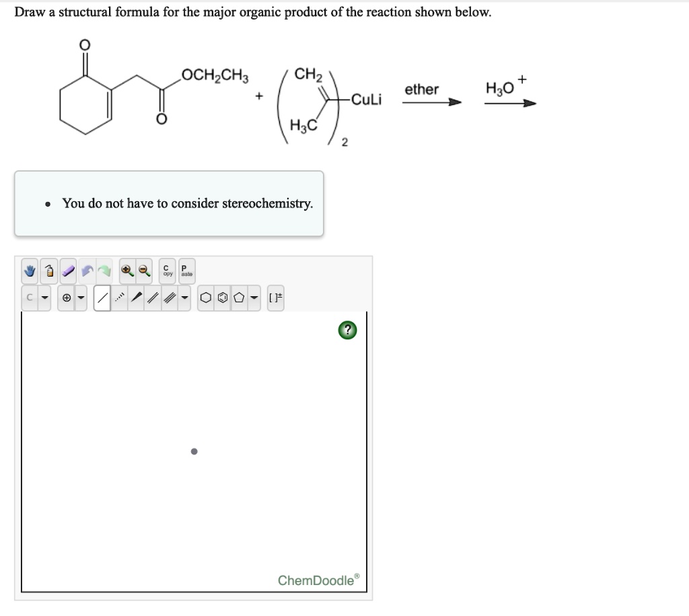
Task: Select the single bond tool
Action: pos(102,298)
